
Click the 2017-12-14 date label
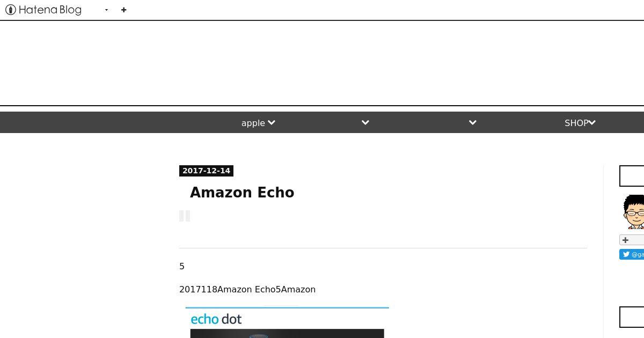(206, 171)
